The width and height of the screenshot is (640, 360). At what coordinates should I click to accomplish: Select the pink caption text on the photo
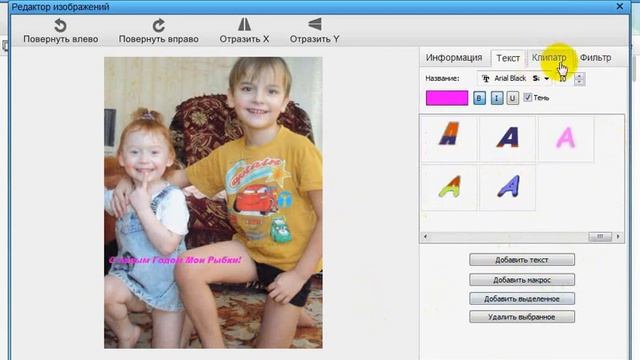coord(175,260)
